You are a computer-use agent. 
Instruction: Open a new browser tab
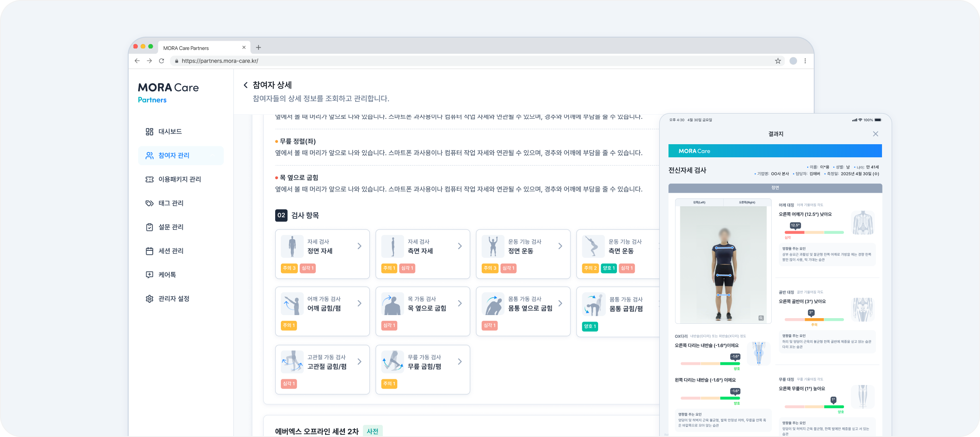pos(259,47)
